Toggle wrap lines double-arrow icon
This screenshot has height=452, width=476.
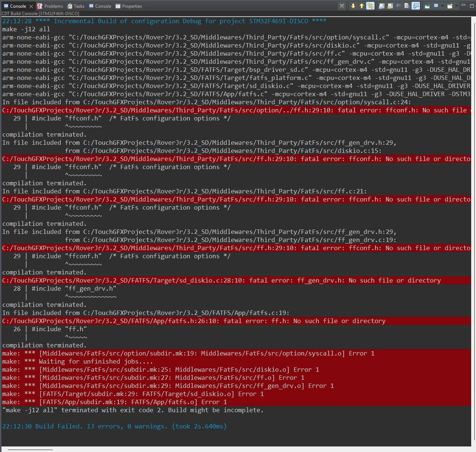370,6
